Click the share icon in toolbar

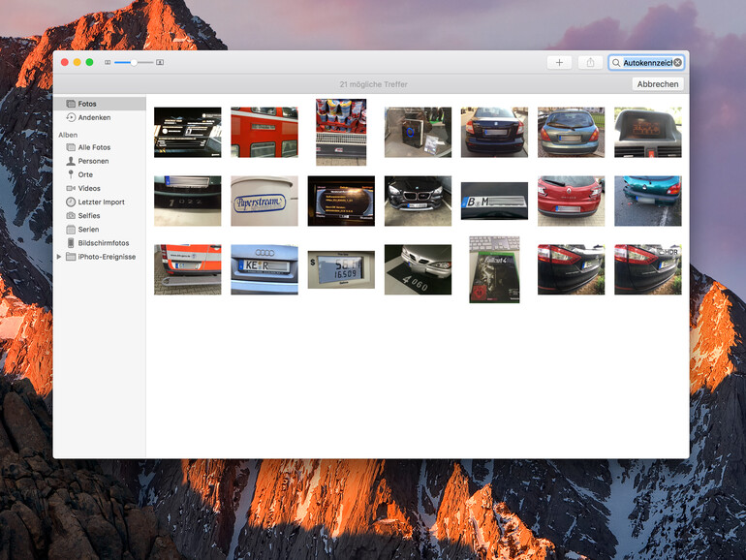point(590,62)
